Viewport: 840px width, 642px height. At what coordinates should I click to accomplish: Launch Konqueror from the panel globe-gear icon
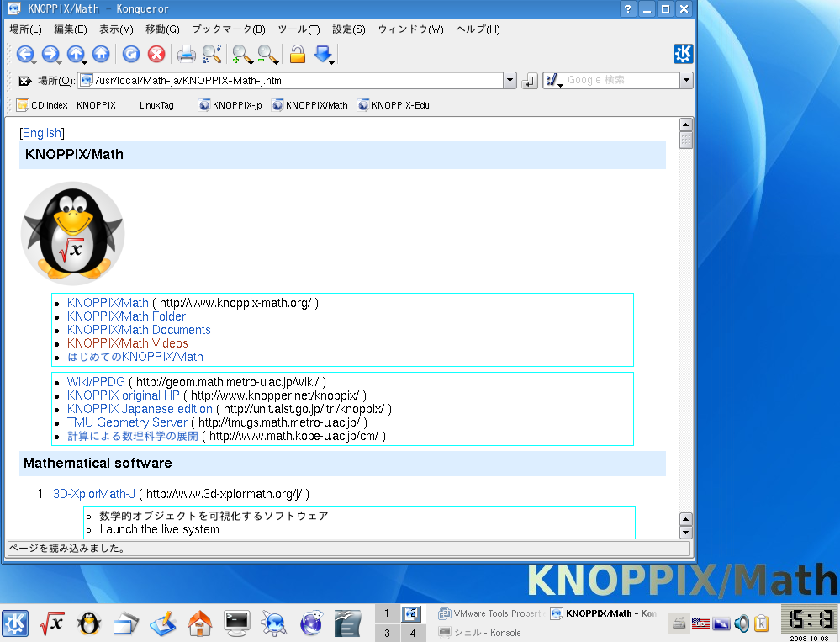(x=274, y=623)
